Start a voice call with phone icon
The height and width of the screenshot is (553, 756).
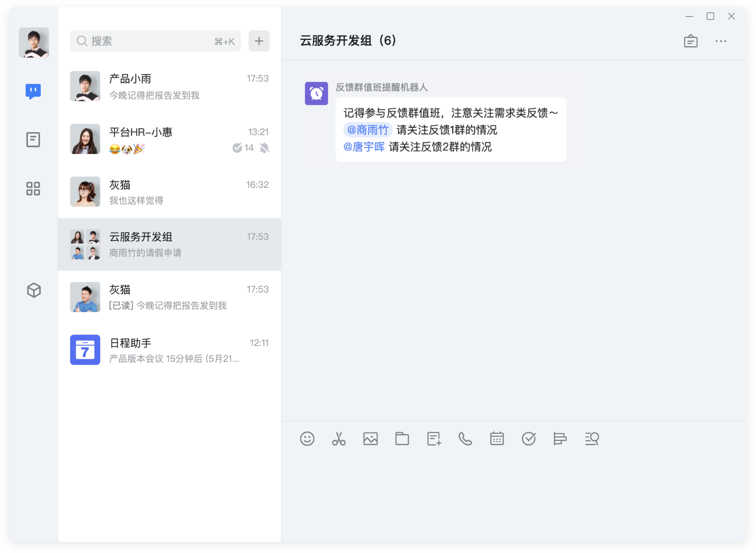[x=465, y=439]
